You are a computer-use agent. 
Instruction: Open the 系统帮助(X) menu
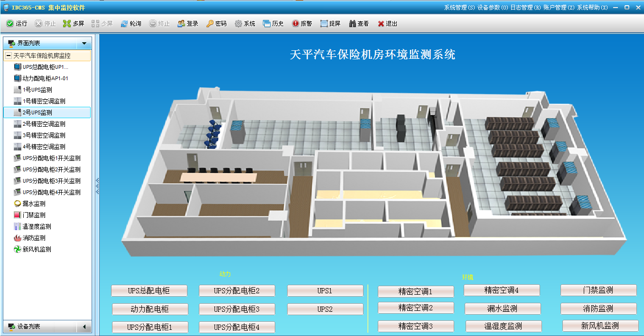592,8
